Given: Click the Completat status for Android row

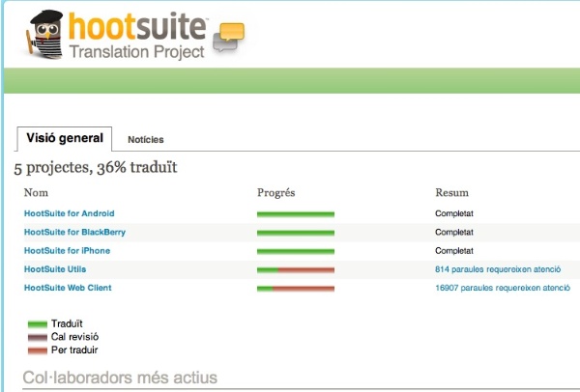Looking at the screenshot, I should [454, 213].
